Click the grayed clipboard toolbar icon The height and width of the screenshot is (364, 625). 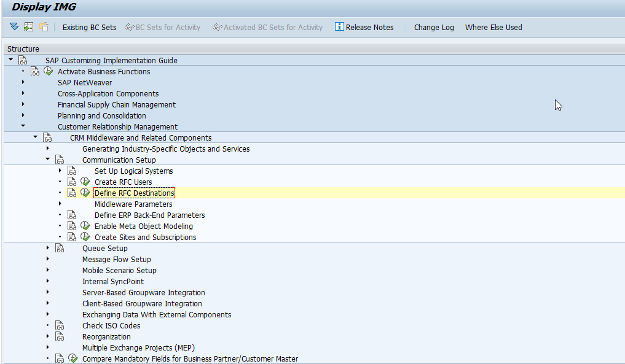click(44, 26)
